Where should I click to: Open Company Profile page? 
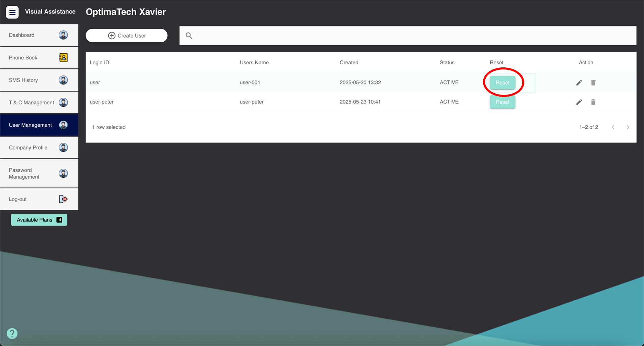39,147
